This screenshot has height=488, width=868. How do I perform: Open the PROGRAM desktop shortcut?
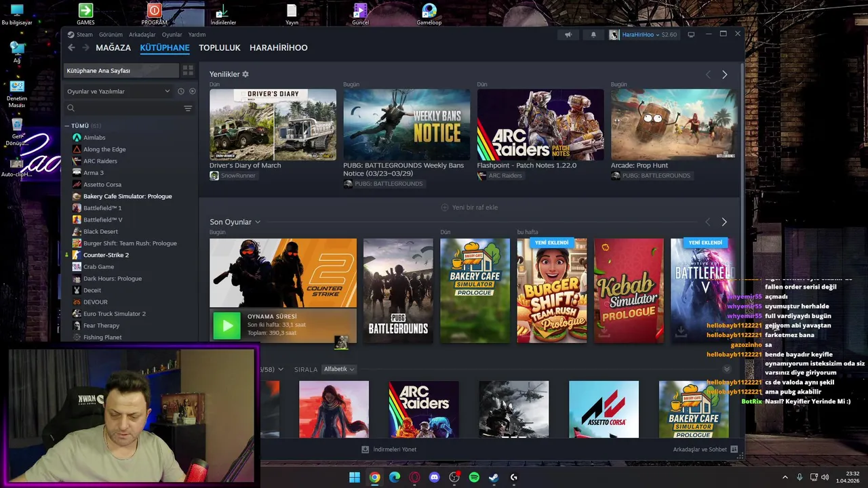pyautogui.click(x=155, y=14)
